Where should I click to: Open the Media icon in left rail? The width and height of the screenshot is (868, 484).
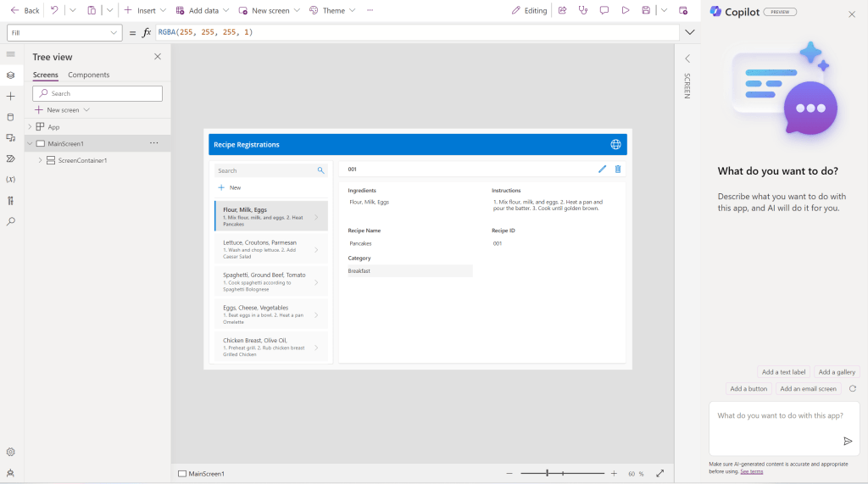pyautogui.click(x=10, y=138)
